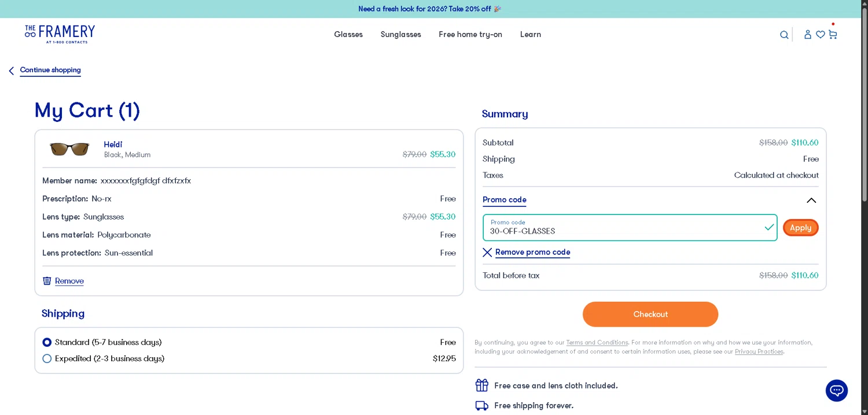The width and height of the screenshot is (868, 415).
Task: Click the Promo code heading link
Action: tap(505, 200)
